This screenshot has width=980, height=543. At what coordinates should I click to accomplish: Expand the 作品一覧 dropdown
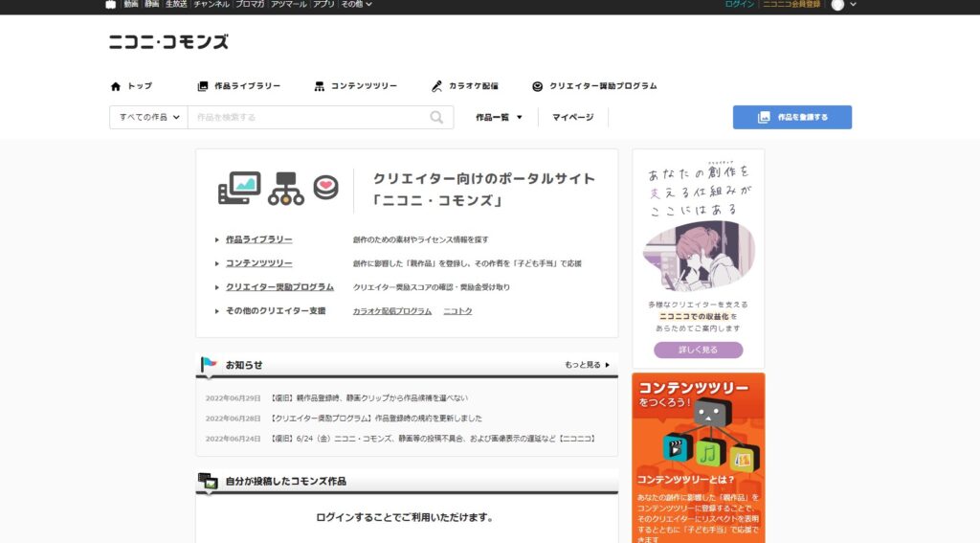click(x=498, y=117)
